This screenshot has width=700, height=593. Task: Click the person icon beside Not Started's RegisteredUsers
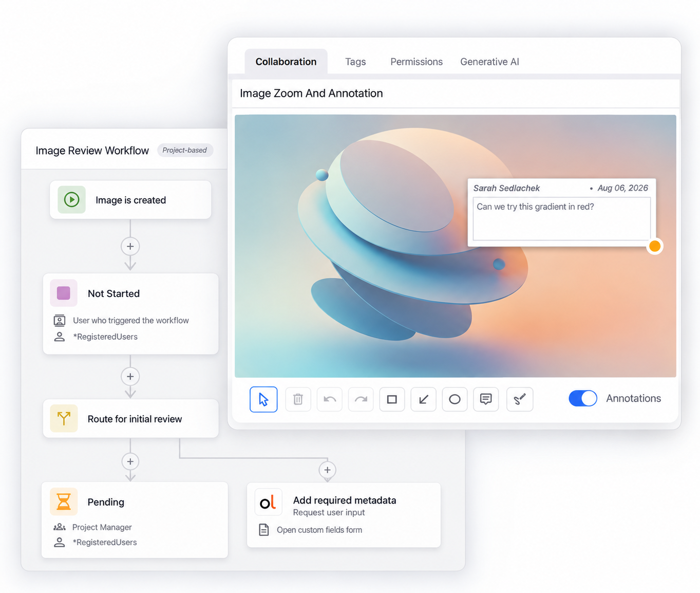pyautogui.click(x=60, y=337)
